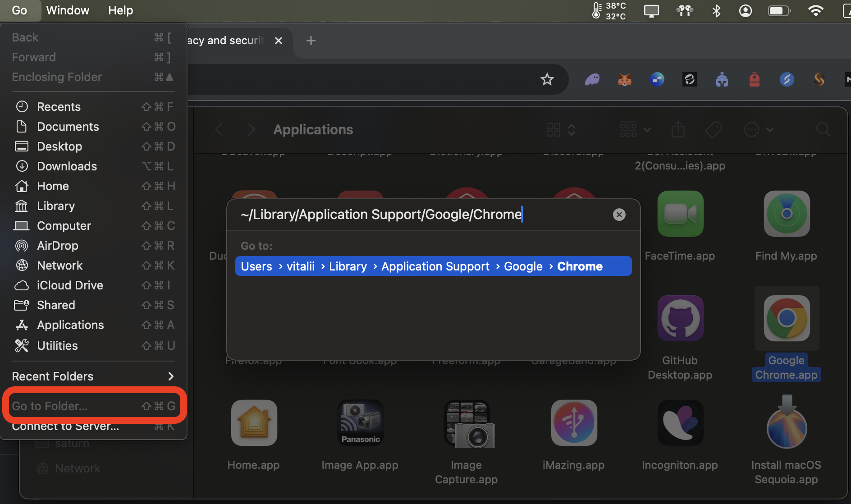Screen dimensions: 851x504
Task: Select iMazing.app icon
Action: (x=574, y=423)
